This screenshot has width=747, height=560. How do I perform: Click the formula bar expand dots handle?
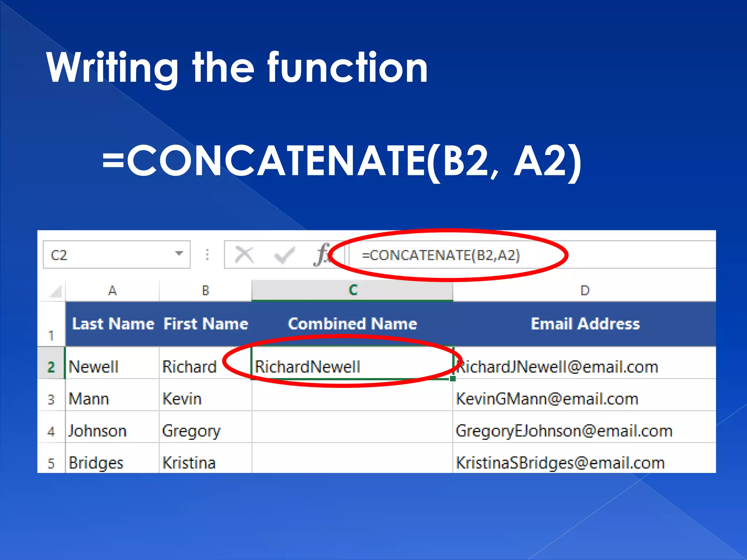(x=207, y=254)
